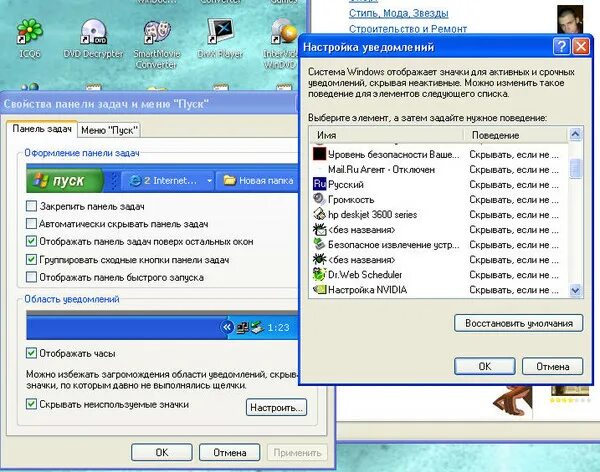Open behavior dropdown for Mail.Ru Агент row

click(x=514, y=170)
